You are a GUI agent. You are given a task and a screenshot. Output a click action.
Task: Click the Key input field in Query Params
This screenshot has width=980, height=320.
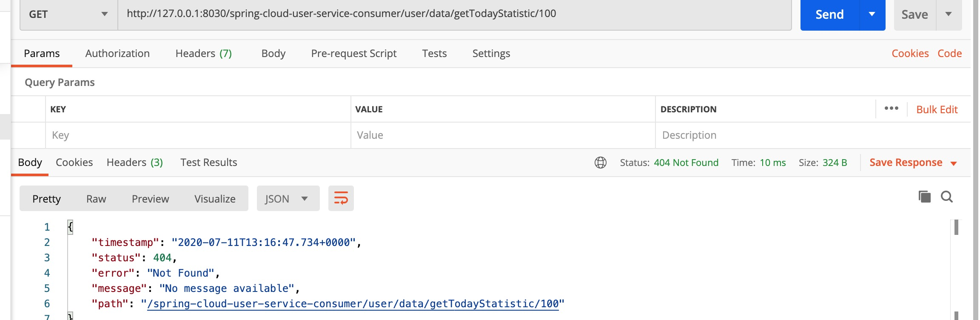(198, 135)
